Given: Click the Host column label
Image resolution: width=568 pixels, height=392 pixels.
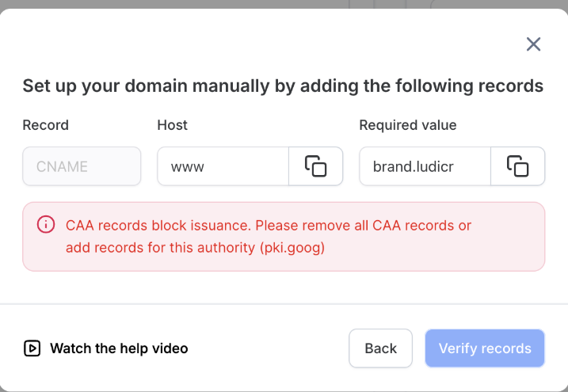Looking at the screenshot, I should click(x=172, y=125).
